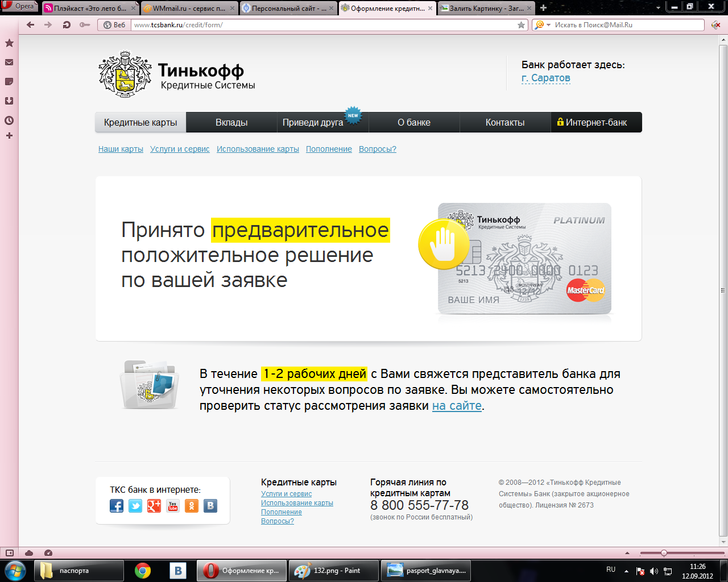Open closed tabs dropdown arrow

tap(658, 8)
